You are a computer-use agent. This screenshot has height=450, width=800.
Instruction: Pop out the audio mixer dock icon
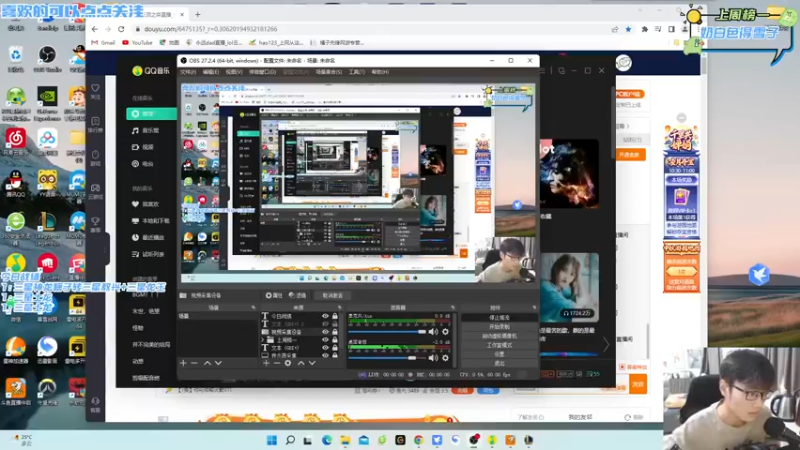[x=453, y=308]
